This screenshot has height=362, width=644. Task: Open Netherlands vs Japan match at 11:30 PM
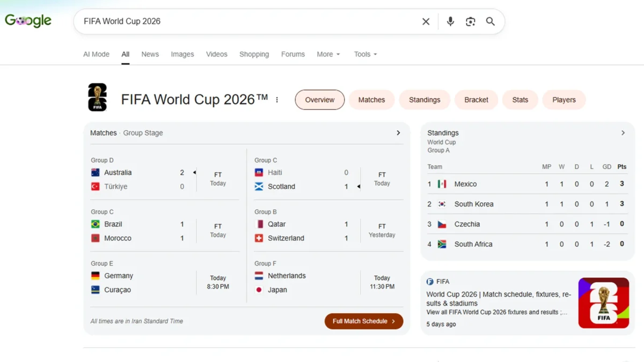328,283
